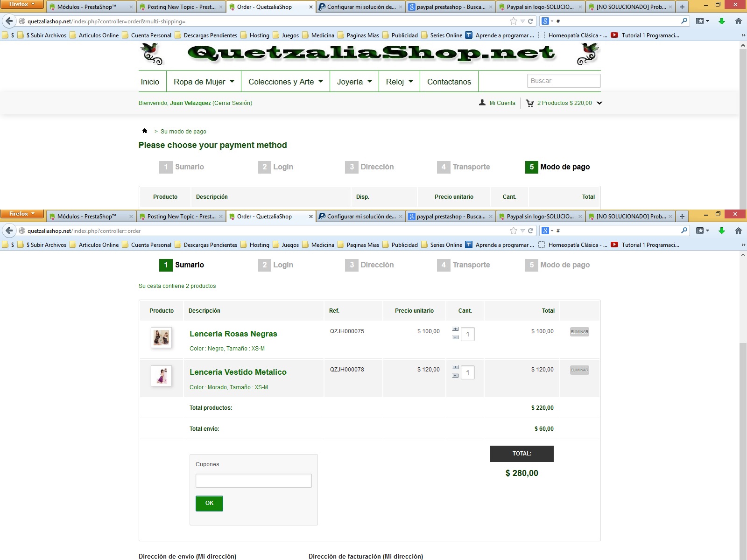Click the home icon in the breadcrumb
The height and width of the screenshot is (560, 747).
tap(145, 131)
